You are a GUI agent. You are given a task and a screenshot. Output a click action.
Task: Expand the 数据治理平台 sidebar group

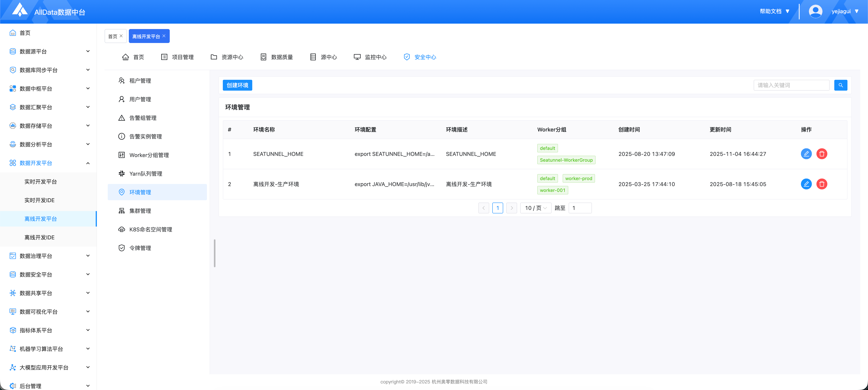click(88, 256)
